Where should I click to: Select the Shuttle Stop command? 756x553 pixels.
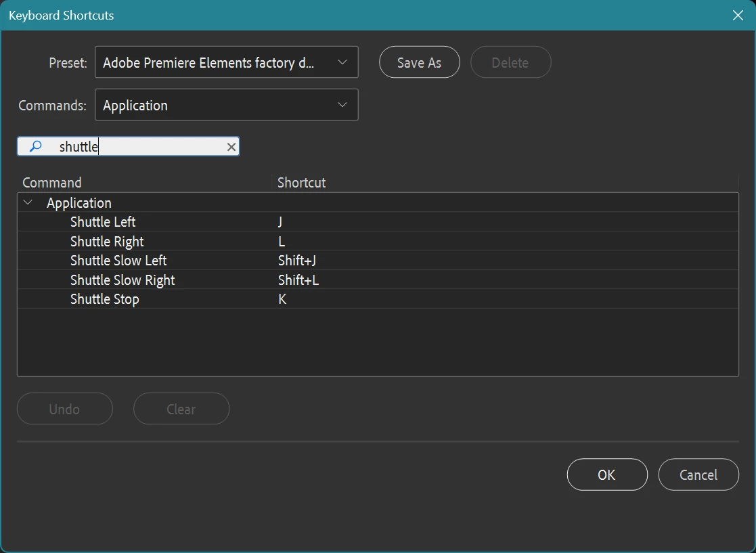tap(105, 299)
